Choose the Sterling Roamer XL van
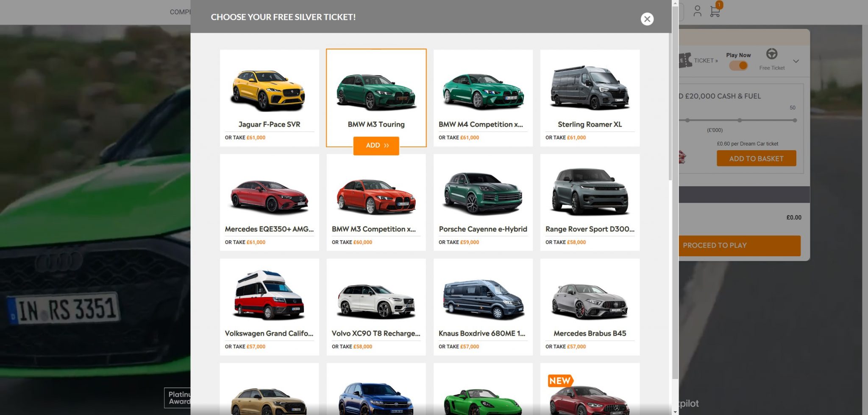868x415 pixels. coord(590,98)
